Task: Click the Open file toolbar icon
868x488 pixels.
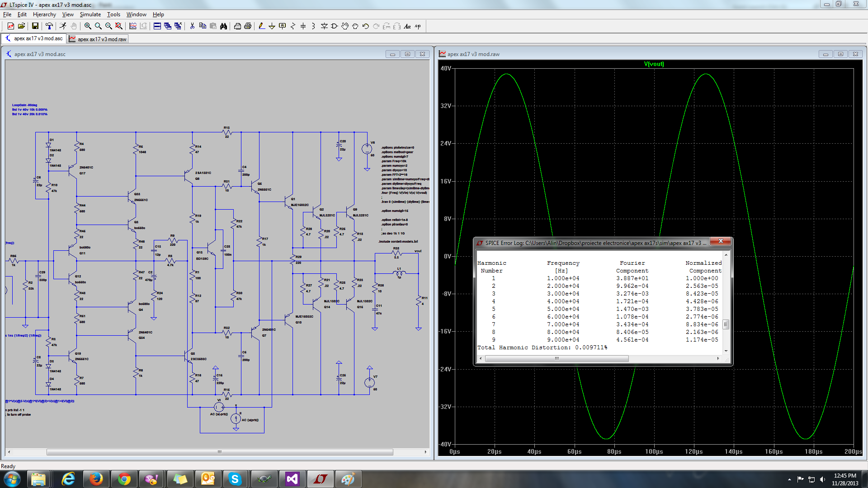Action: click(21, 26)
